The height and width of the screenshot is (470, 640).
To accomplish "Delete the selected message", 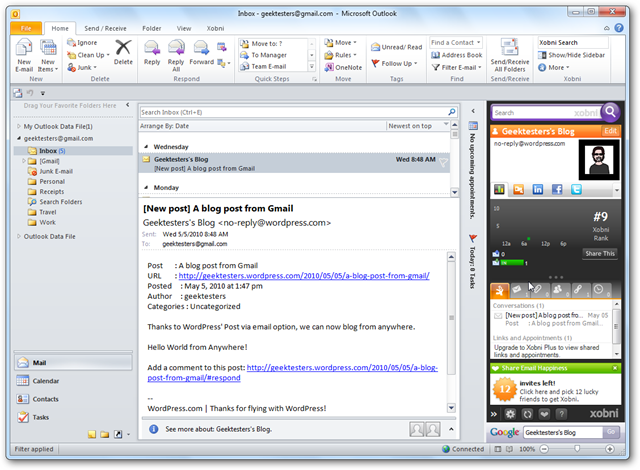I will pyautogui.click(x=123, y=52).
